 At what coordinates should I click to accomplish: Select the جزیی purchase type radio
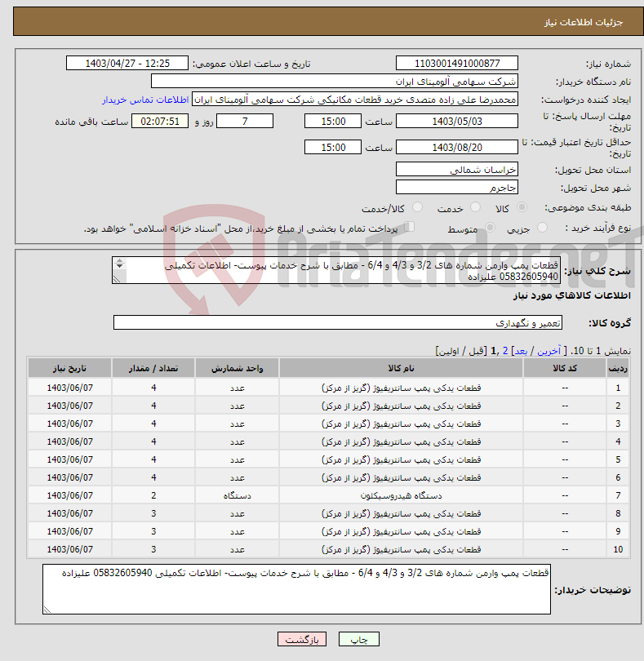click(542, 228)
